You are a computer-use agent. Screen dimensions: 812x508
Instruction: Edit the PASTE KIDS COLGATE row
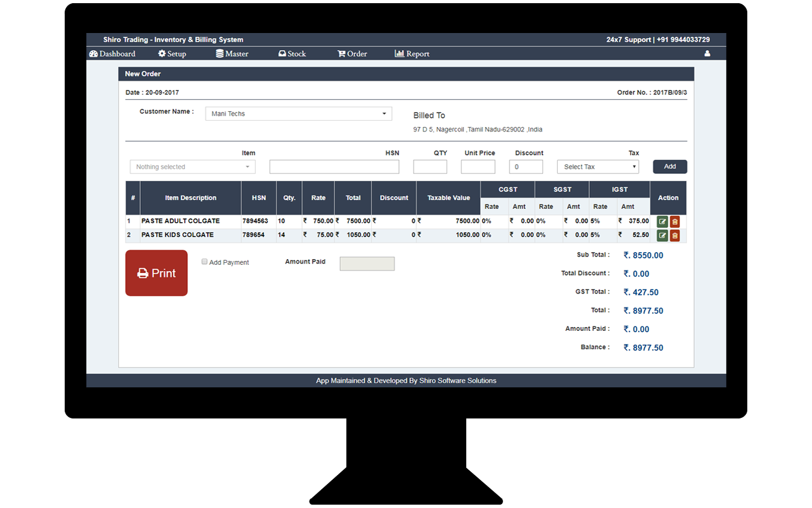pos(662,236)
